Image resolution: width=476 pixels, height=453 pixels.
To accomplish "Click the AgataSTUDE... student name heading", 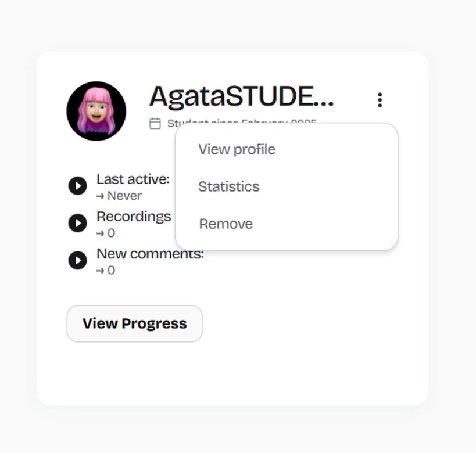I will (x=242, y=97).
